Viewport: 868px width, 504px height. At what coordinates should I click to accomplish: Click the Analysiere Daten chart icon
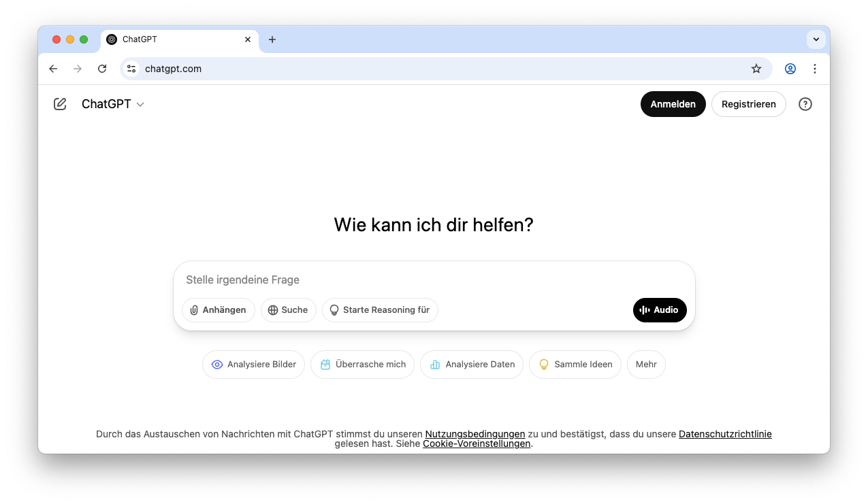click(434, 365)
